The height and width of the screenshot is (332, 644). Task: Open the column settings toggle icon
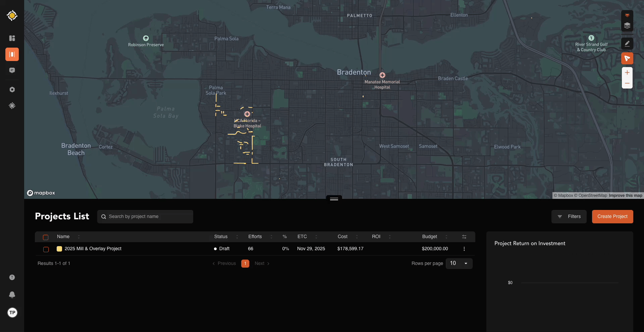pyautogui.click(x=464, y=237)
